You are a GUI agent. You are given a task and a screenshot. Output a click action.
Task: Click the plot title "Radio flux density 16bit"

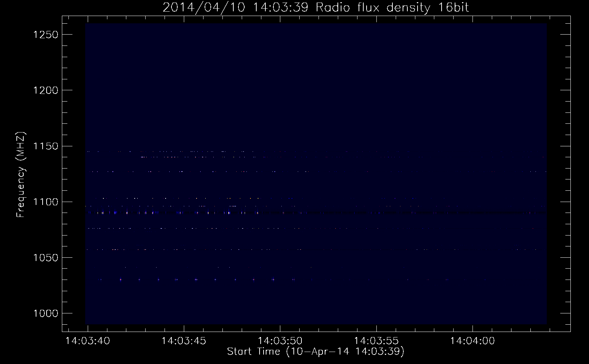pos(392,7)
